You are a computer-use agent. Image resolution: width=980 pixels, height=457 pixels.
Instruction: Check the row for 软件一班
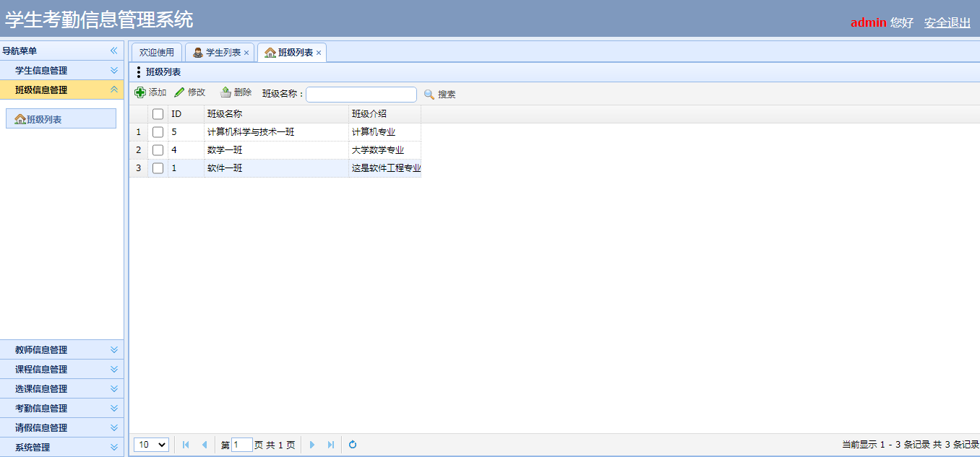tap(158, 168)
